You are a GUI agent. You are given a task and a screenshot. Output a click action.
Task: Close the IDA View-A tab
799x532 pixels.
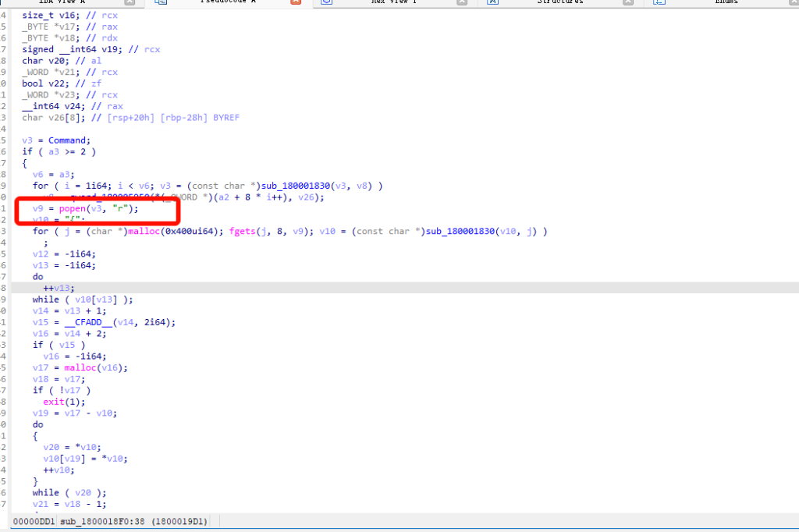130,2
